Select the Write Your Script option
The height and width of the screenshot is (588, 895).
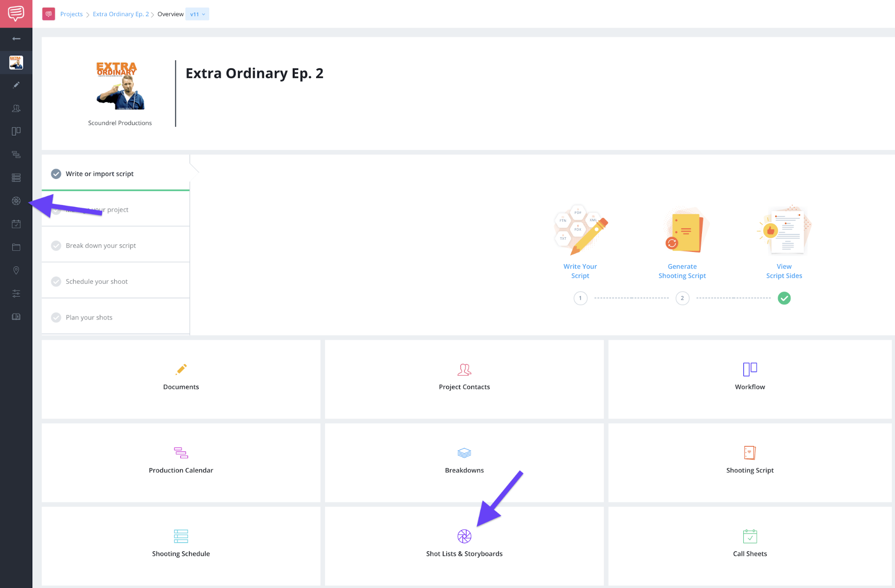pyautogui.click(x=580, y=271)
